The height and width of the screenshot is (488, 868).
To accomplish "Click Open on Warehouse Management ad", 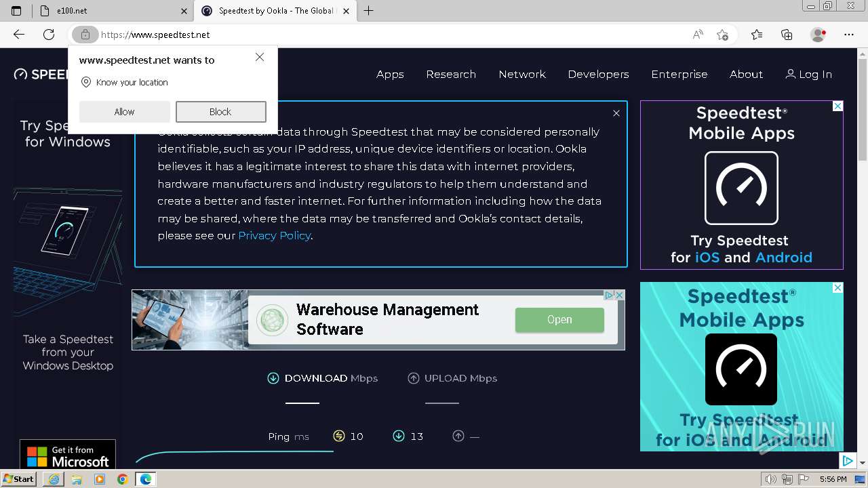I will point(559,320).
